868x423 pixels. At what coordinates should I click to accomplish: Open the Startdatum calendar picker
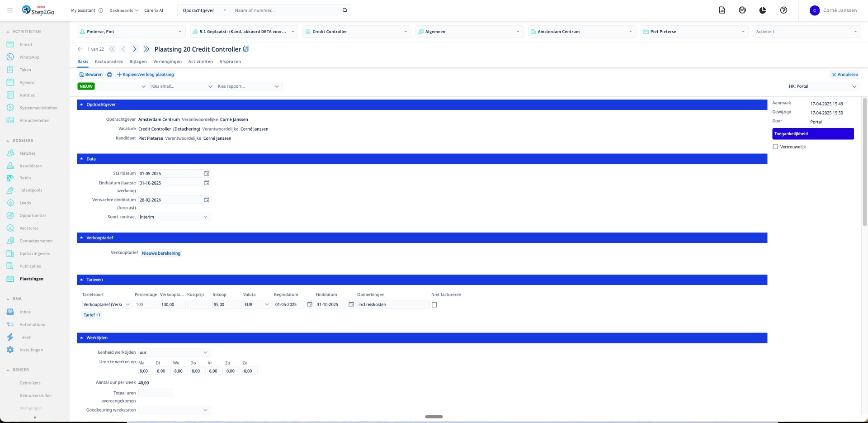pos(207,173)
